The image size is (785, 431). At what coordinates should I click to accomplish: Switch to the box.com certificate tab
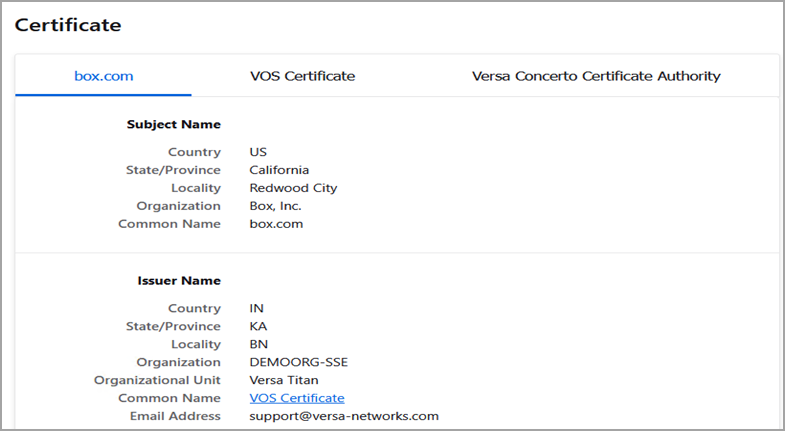click(x=104, y=76)
